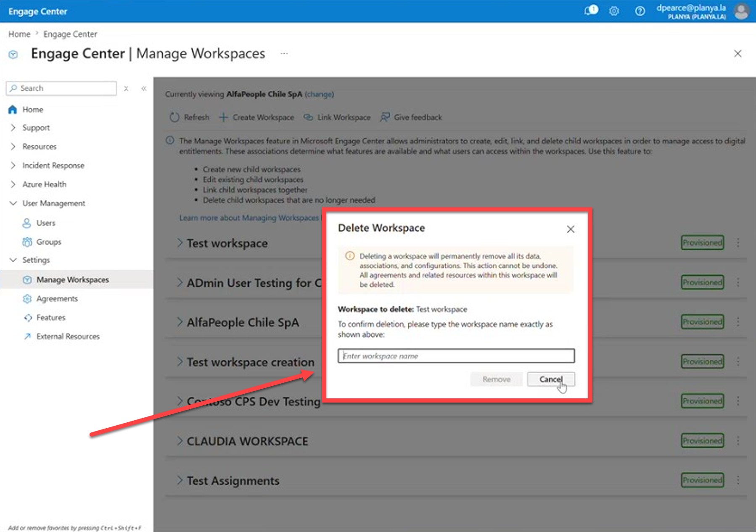Viewport: 756px width, 532px height.
Task: Click the Give feedback person icon
Action: tap(385, 117)
